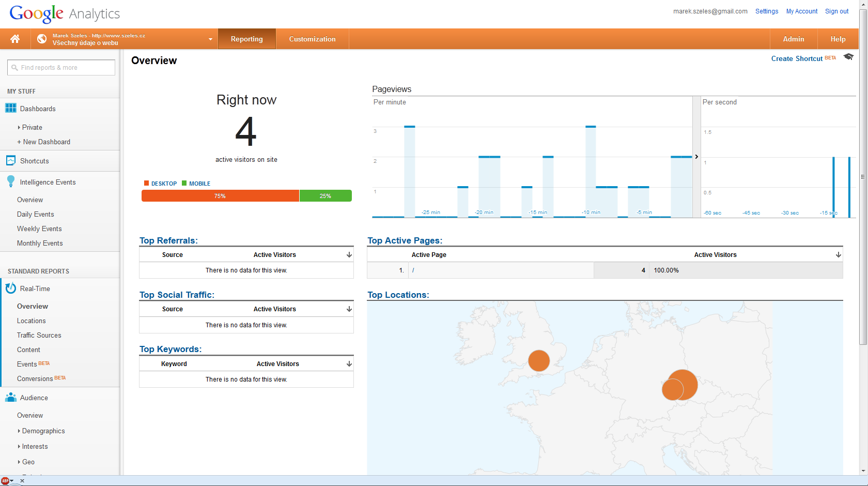This screenshot has width=868, height=486.
Task: Click Dashboards label in sidebar
Action: 38,109
